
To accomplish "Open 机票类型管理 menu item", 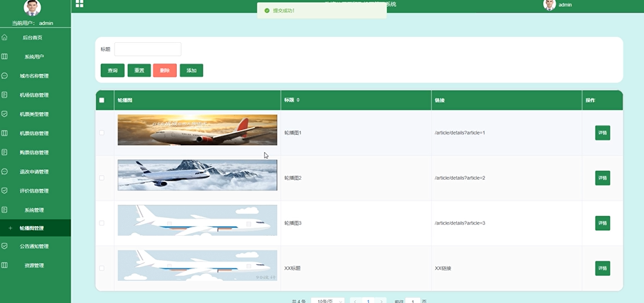I will (35, 114).
